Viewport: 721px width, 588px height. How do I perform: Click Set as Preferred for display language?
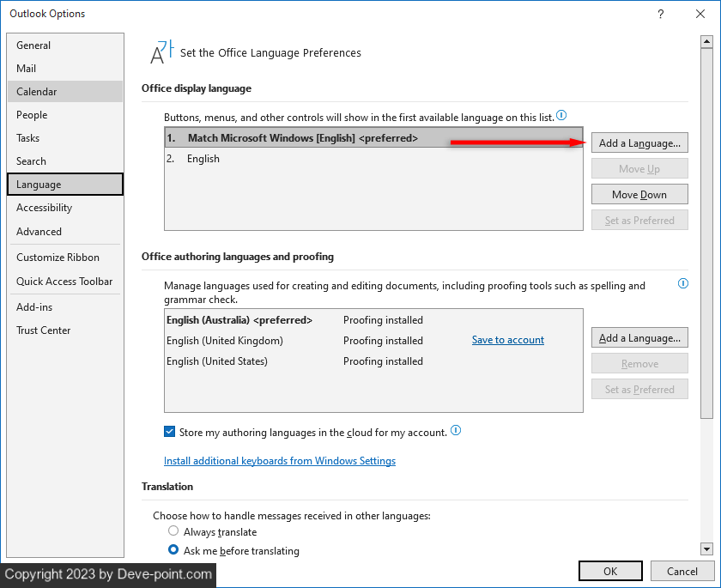pyautogui.click(x=639, y=221)
